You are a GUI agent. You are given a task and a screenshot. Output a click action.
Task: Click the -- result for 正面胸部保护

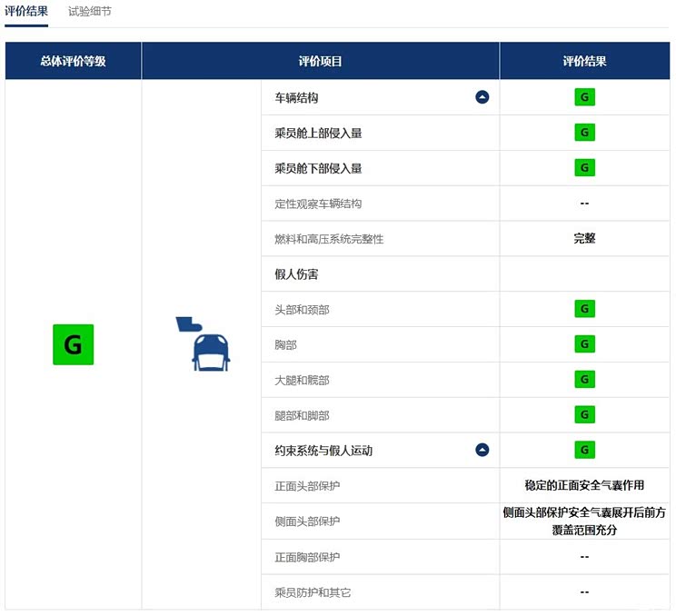pyautogui.click(x=584, y=557)
